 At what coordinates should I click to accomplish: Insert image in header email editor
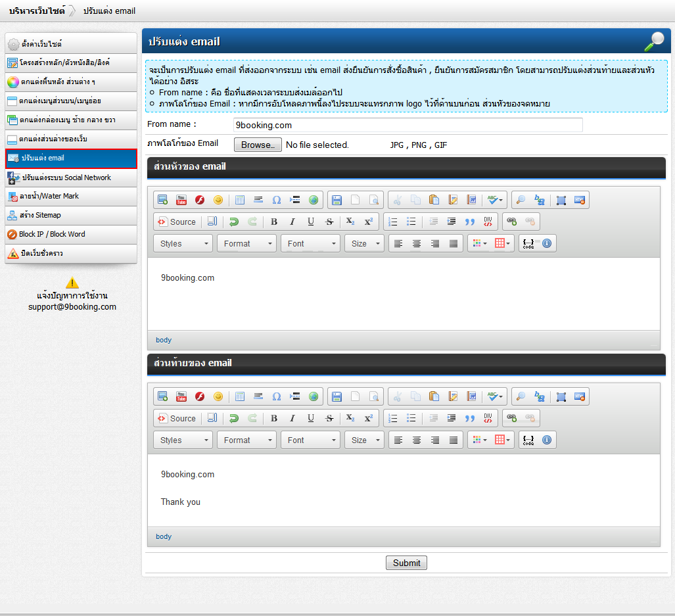[163, 200]
